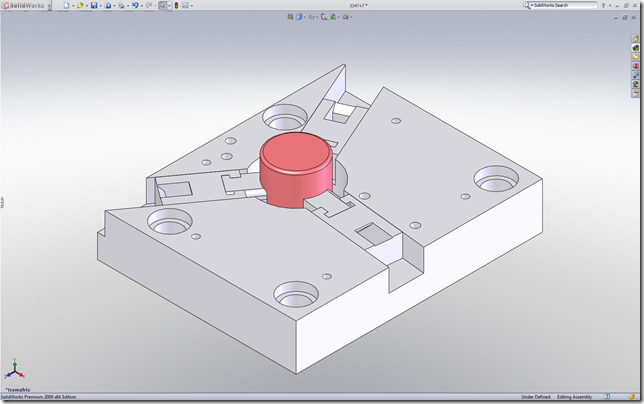This screenshot has width=644, height=404.
Task: Expand the Options dropdown arrow
Action: click(192, 6)
